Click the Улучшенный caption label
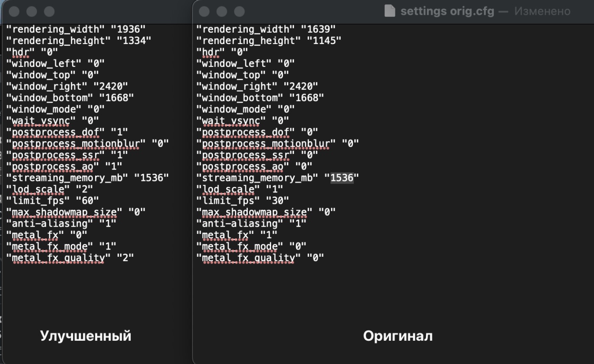 86,336
